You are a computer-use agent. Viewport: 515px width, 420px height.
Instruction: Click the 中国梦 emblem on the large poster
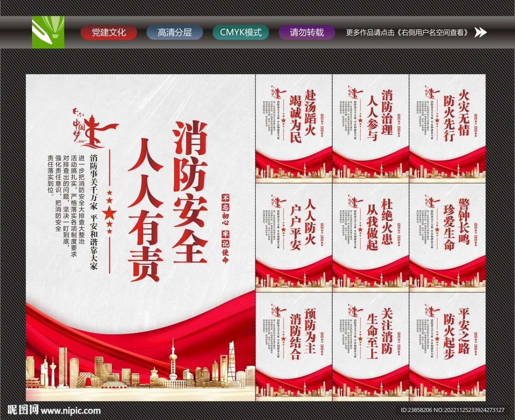94,128
